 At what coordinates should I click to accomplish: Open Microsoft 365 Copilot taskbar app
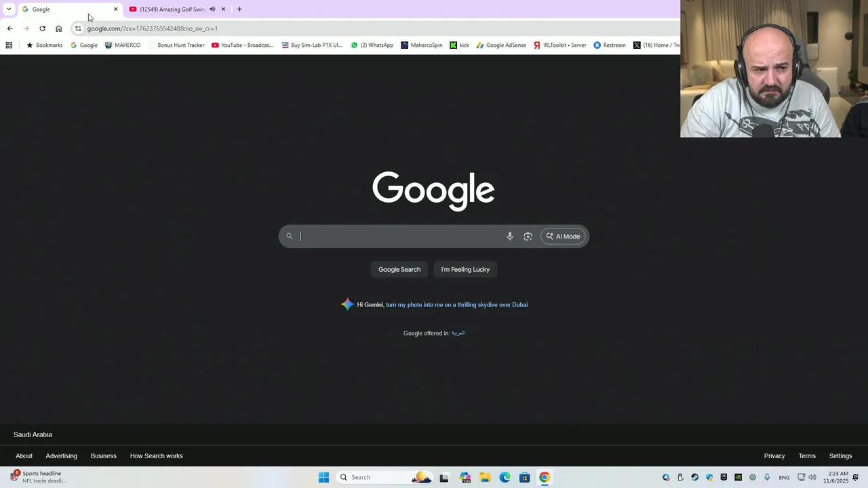(465, 477)
